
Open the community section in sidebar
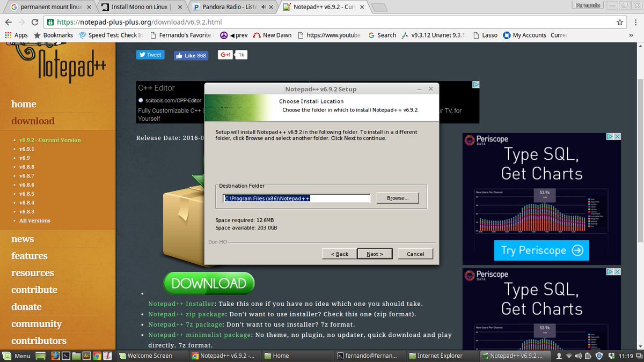(36, 324)
